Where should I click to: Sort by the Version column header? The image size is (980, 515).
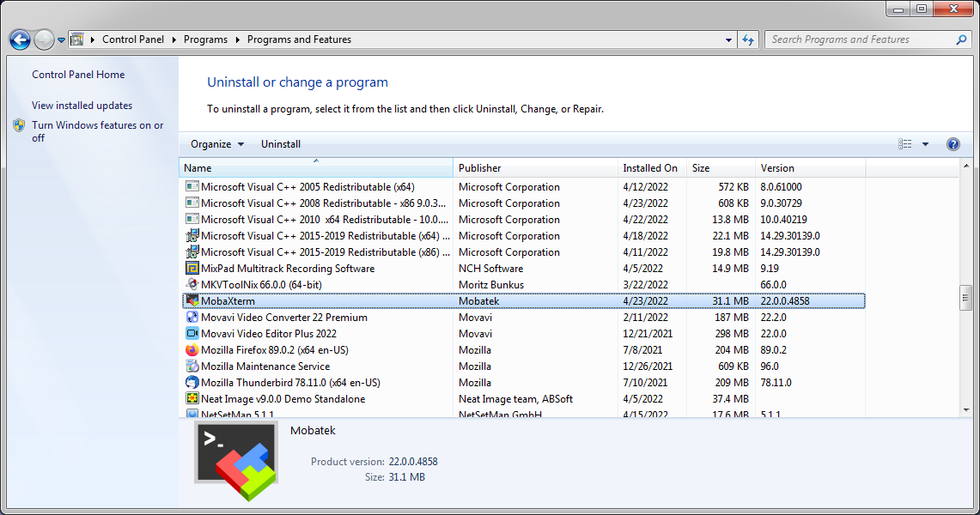(811, 168)
